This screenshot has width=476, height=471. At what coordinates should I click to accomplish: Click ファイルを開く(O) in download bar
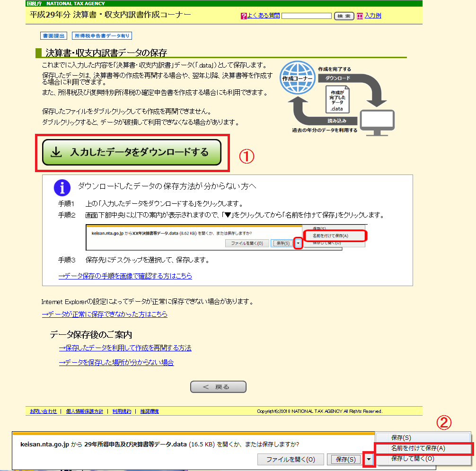pyautogui.click(x=291, y=460)
